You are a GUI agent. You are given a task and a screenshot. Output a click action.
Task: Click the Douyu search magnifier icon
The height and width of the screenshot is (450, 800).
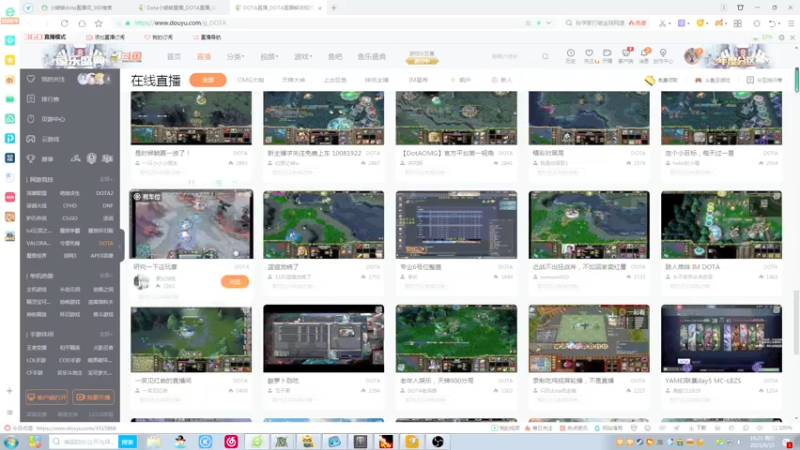[x=545, y=56]
